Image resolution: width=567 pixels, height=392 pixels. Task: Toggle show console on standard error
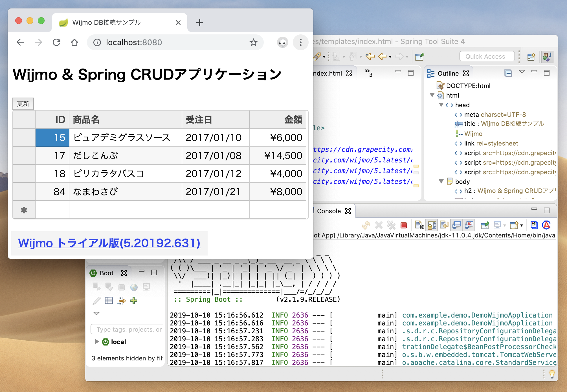(x=469, y=225)
